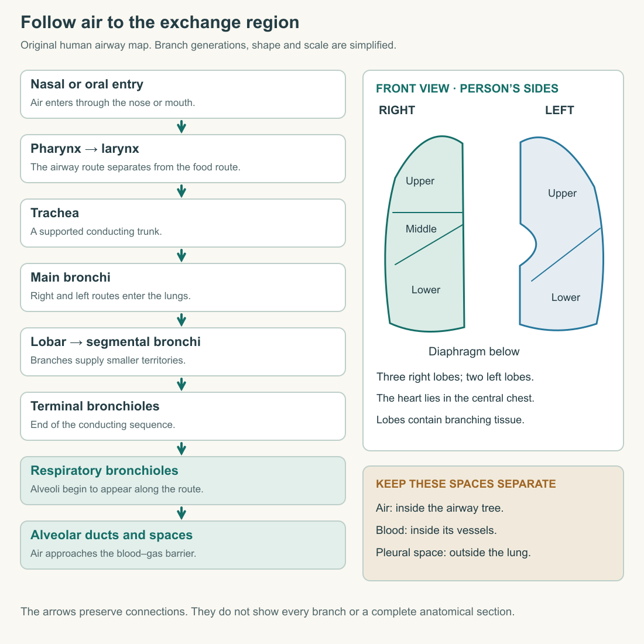Select the right lung Middle lobe label

[x=421, y=229]
